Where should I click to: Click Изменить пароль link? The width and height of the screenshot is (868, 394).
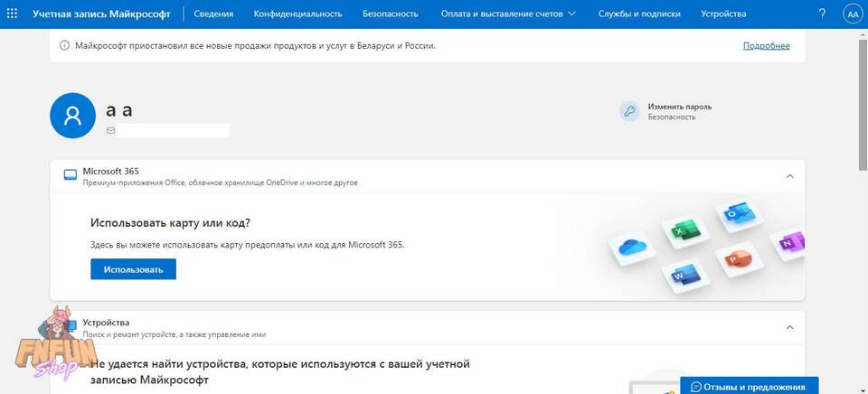[x=680, y=107]
